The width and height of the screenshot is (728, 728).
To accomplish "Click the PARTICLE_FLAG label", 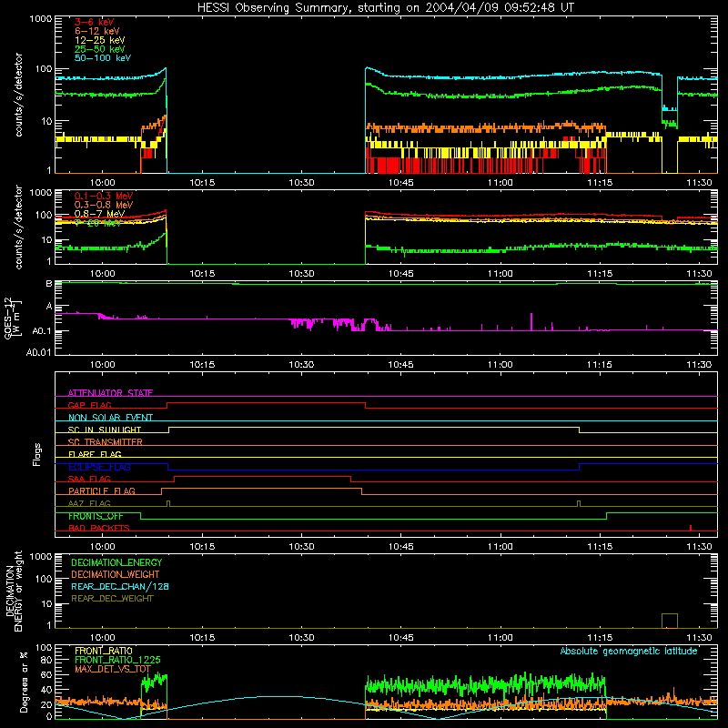I will pyautogui.click(x=102, y=491).
